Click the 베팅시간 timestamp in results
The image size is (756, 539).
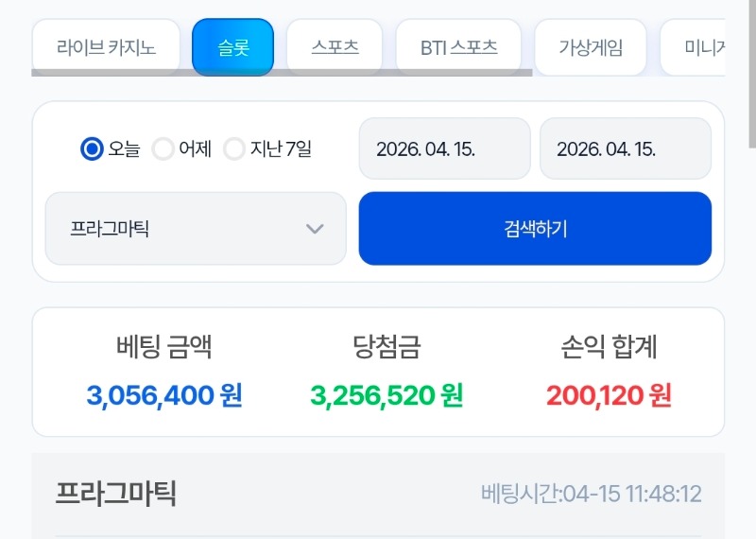(591, 494)
